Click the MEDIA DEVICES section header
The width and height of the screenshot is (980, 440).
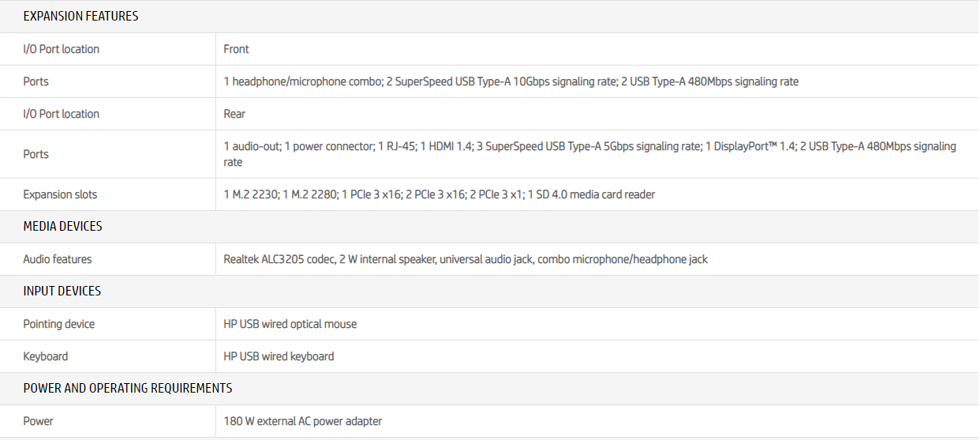[x=62, y=226]
